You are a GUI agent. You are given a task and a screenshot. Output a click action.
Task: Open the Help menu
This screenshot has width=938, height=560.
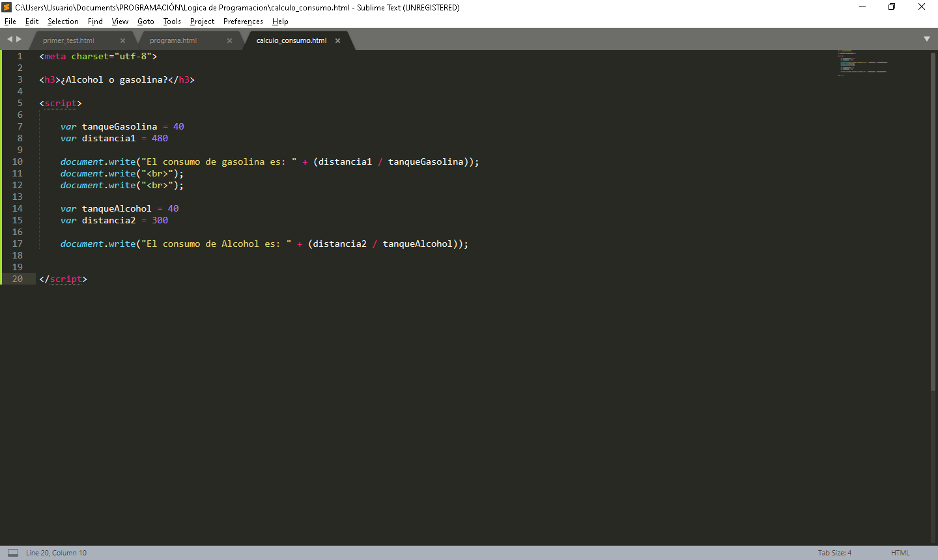280,21
